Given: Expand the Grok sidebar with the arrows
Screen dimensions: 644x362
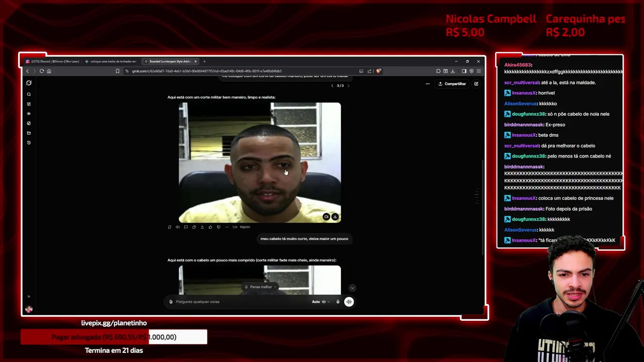Looking at the screenshot, I should pos(29,297).
